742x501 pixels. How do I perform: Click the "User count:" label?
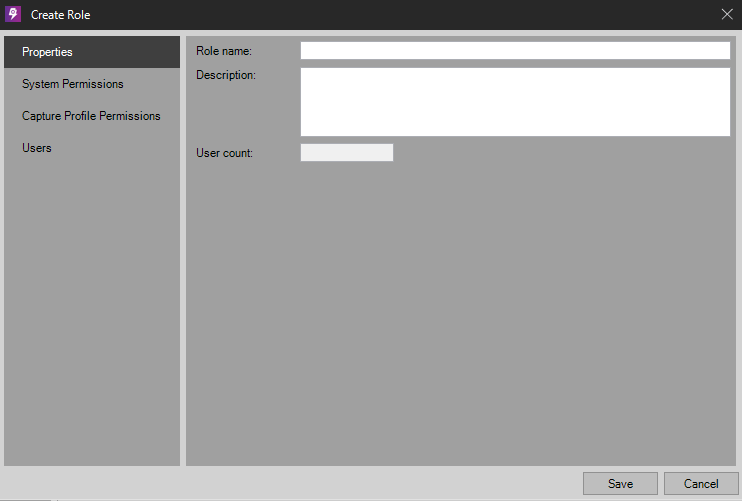tap(224, 153)
